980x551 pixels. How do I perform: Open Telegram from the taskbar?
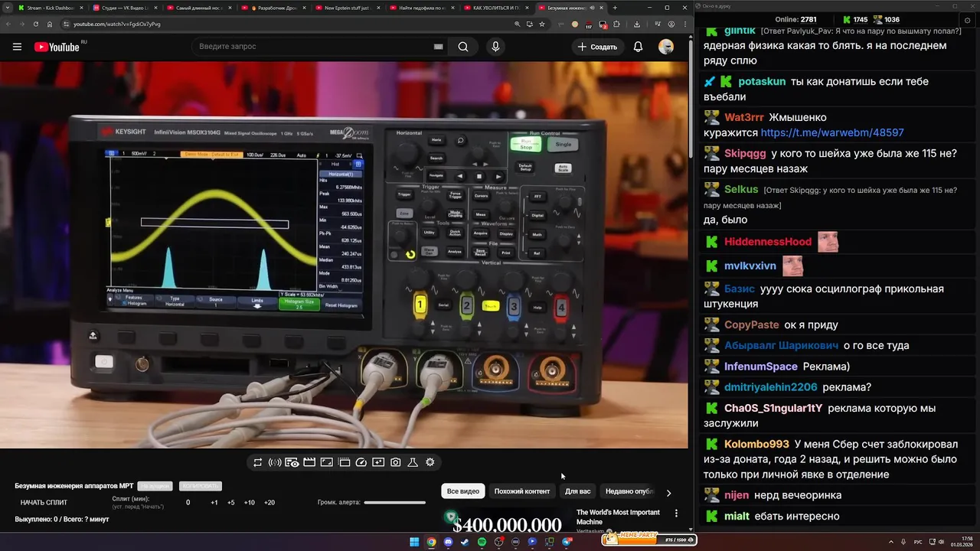pyautogui.click(x=567, y=542)
